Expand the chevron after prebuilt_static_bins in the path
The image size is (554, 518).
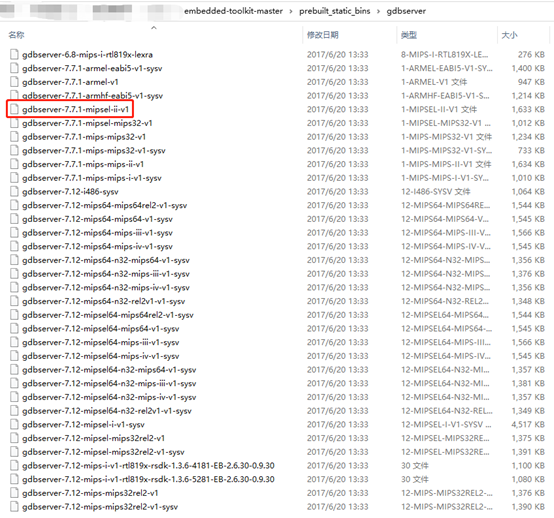click(x=378, y=11)
